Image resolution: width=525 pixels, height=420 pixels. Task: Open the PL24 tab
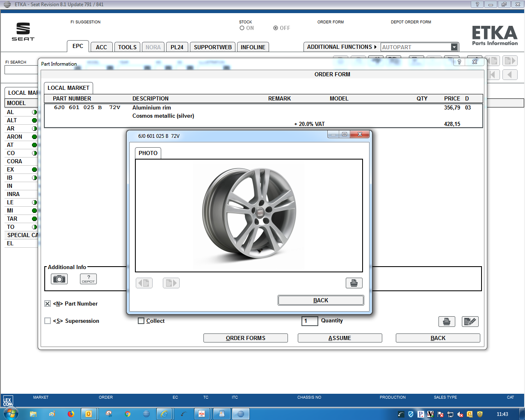(177, 47)
